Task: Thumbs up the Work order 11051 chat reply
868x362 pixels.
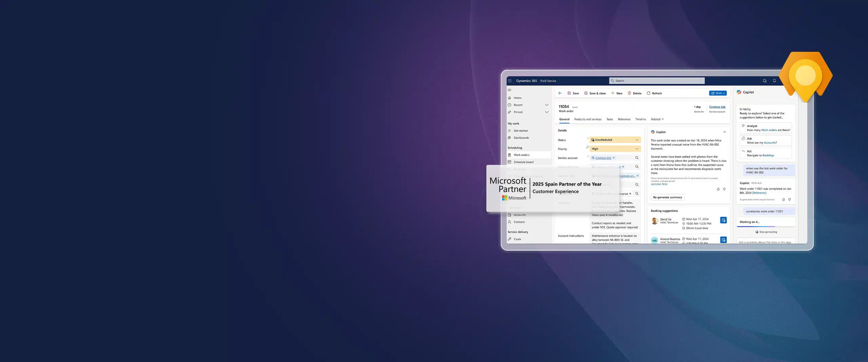Action: click(783, 199)
